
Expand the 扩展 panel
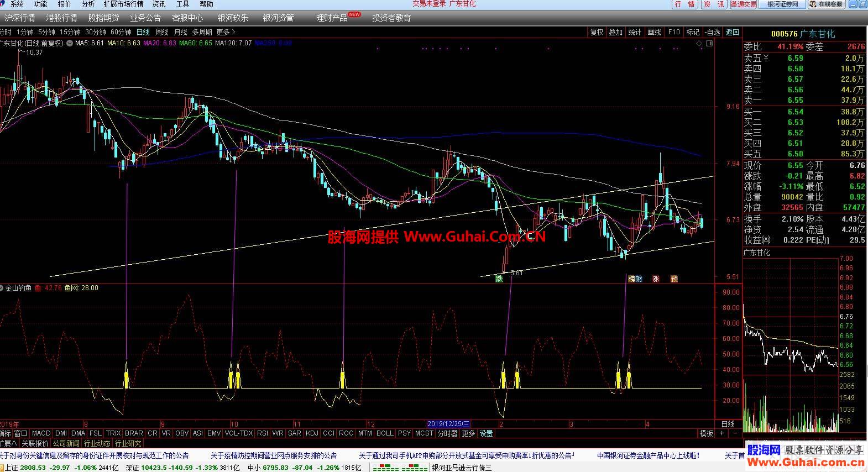[x=8, y=443]
